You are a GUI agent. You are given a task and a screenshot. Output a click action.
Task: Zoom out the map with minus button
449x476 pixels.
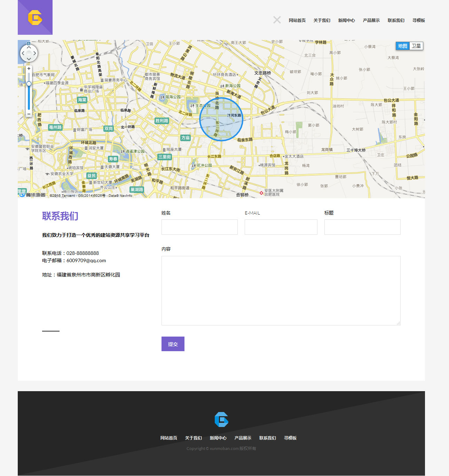29,114
